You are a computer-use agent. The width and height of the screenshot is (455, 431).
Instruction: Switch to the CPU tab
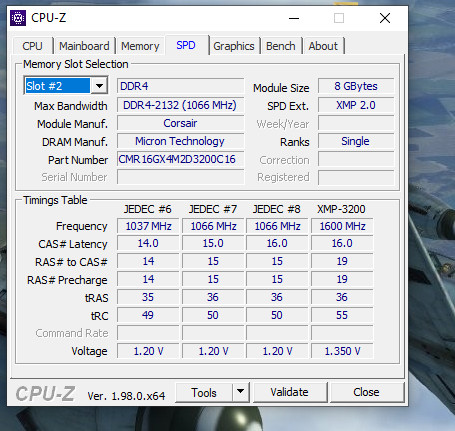32,46
